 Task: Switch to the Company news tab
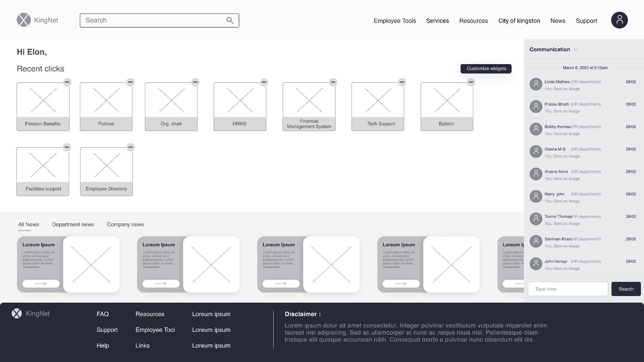[x=125, y=224]
